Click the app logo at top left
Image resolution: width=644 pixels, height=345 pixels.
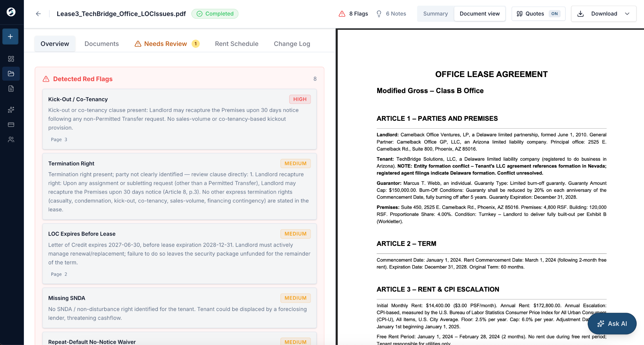tap(11, 12)
